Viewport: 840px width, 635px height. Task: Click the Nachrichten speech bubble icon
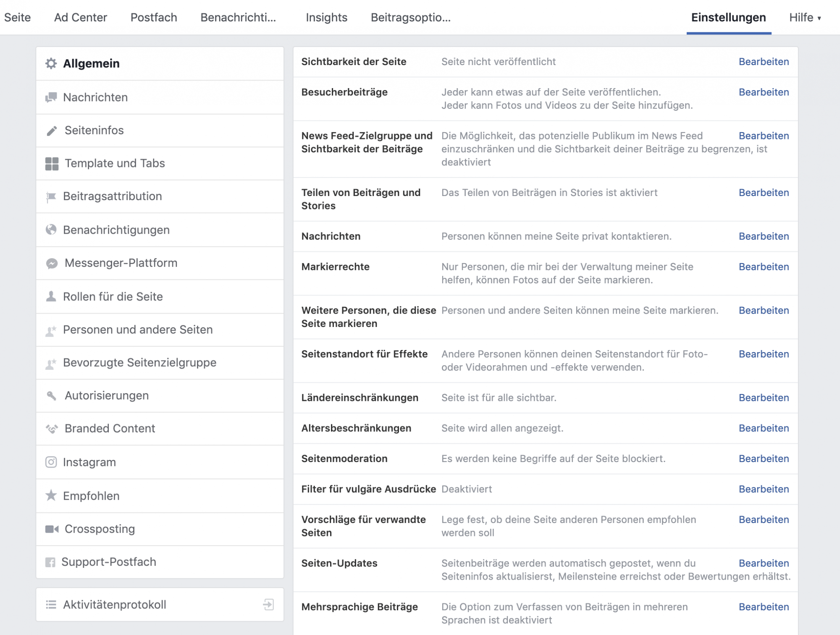tap(51, 97)
